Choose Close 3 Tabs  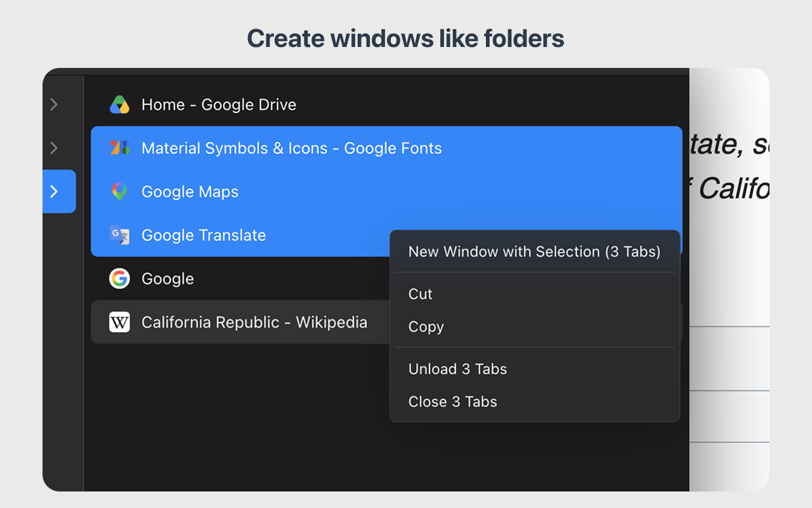tap(535, 402)
